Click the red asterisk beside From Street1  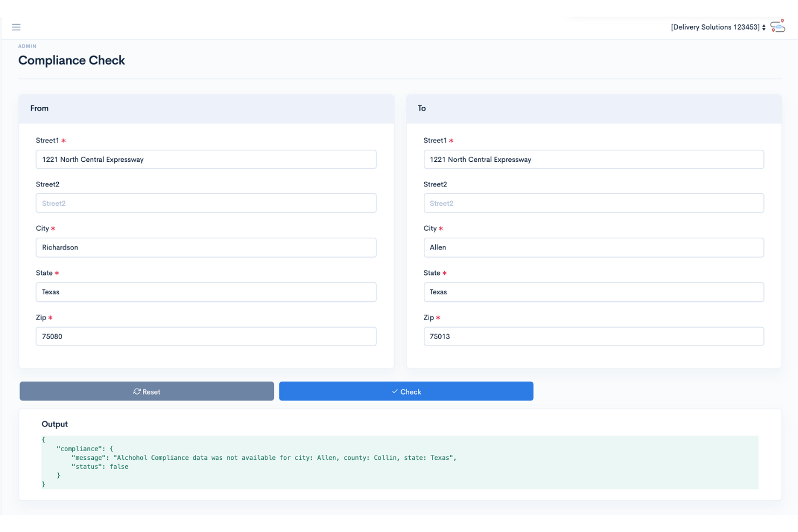[x=63, y=140]
